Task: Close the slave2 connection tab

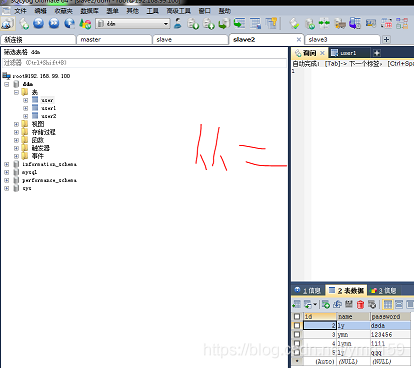Action: [299, 40]
